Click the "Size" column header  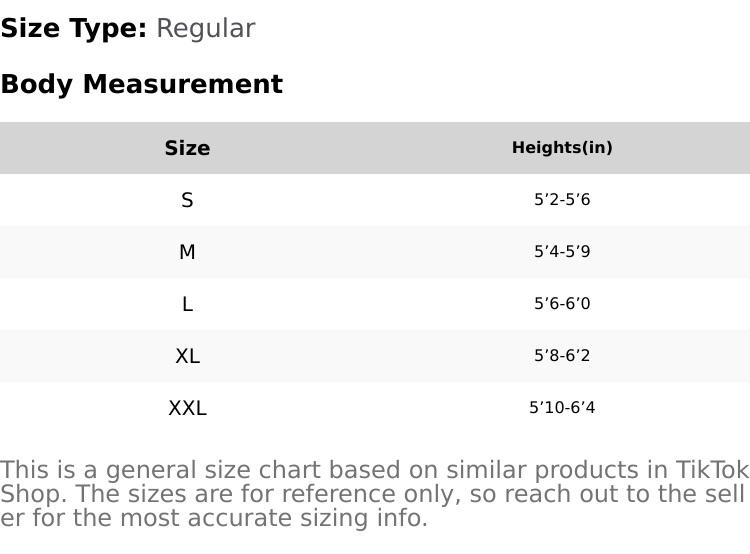187,149
